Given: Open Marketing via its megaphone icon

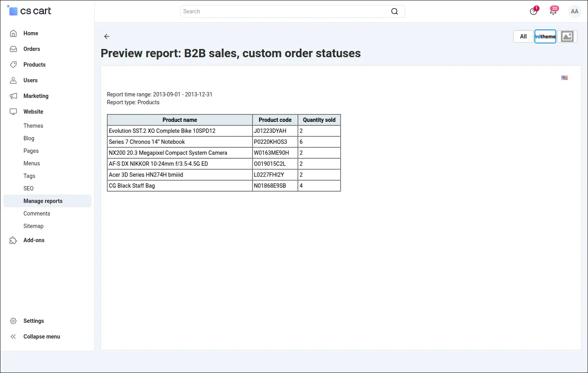Looking at the screenshot, I should click(13, 96).
